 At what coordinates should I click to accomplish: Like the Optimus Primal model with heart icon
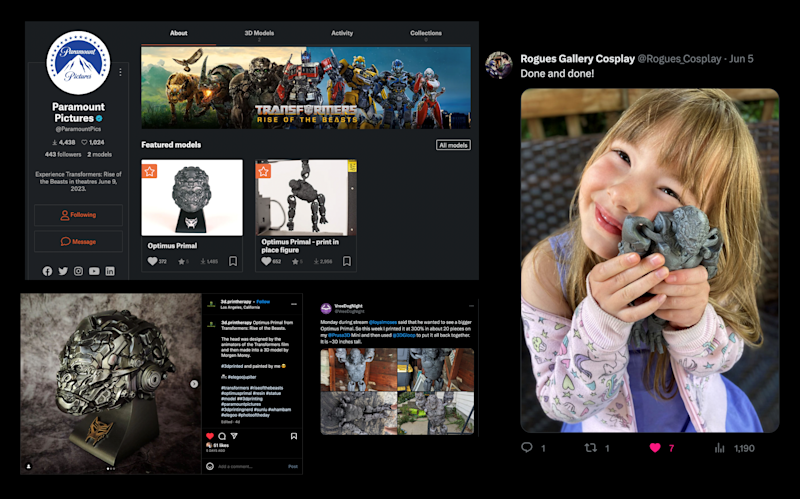[x=152, y=261]
